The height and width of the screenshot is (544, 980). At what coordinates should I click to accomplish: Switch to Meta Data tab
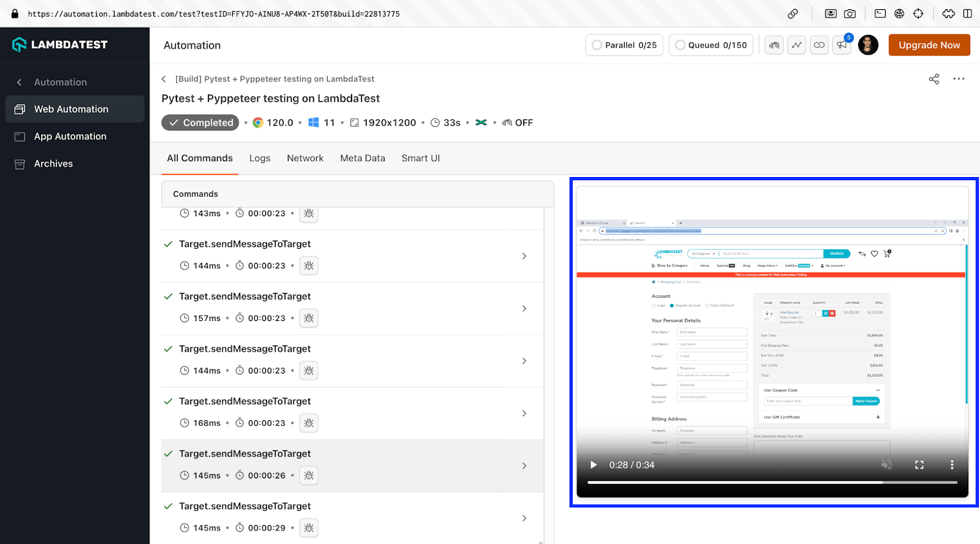(363, 158)
